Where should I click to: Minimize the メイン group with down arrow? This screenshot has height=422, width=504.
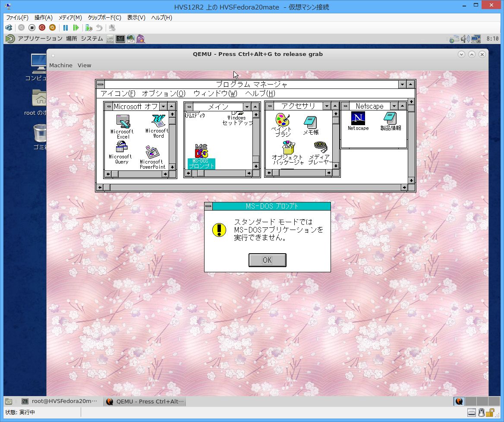click(247, 107)
